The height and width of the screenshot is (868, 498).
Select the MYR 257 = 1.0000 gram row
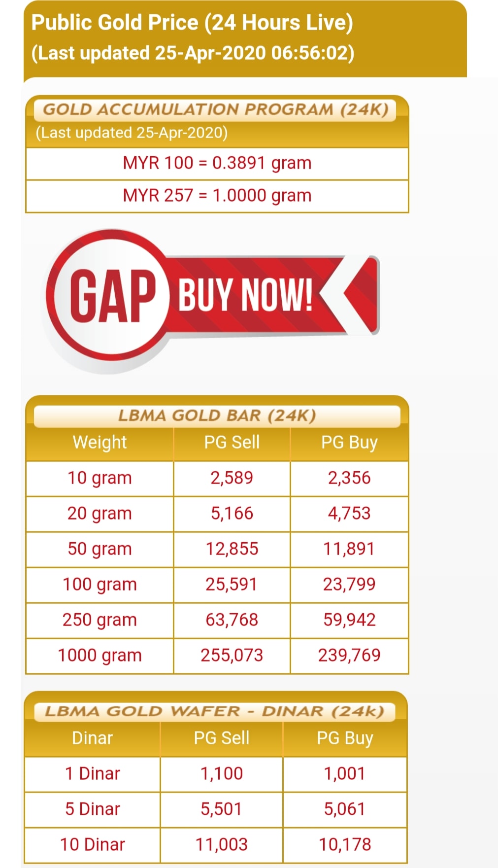(217, 196)
